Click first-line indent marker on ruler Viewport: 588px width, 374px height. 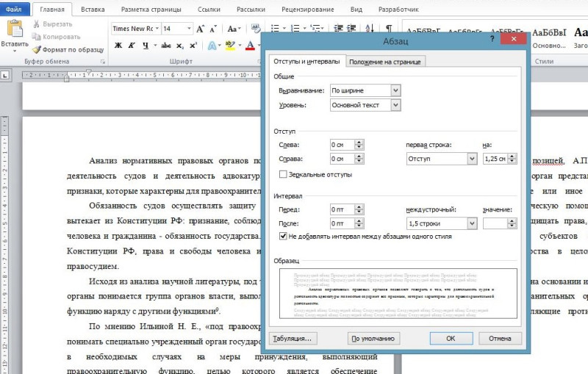89,71
